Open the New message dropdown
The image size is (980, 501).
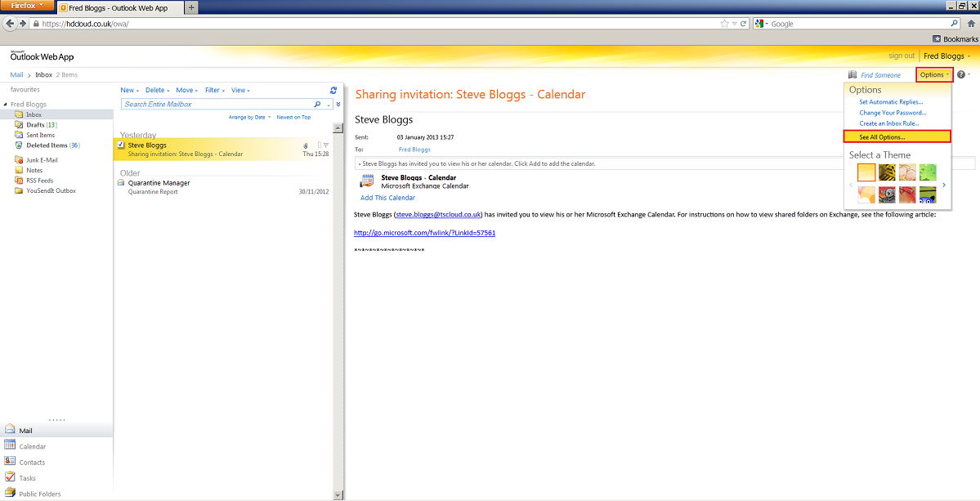click(x=129, y=91)
